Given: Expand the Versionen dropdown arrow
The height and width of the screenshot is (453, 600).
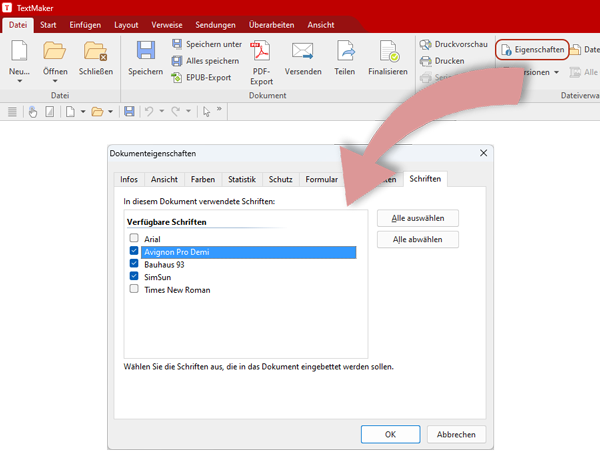Looking at the screenshot, I should click(556, 72).
